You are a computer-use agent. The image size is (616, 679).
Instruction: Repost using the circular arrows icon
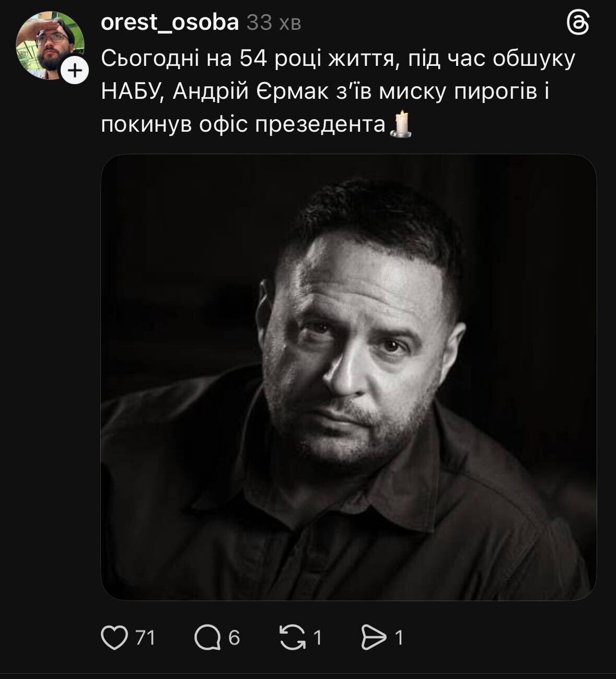pos(293,638)
